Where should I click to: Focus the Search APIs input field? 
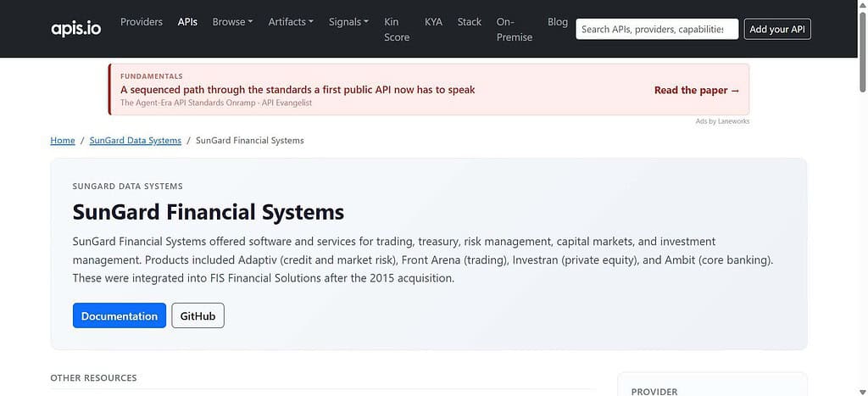pos(657,30)
